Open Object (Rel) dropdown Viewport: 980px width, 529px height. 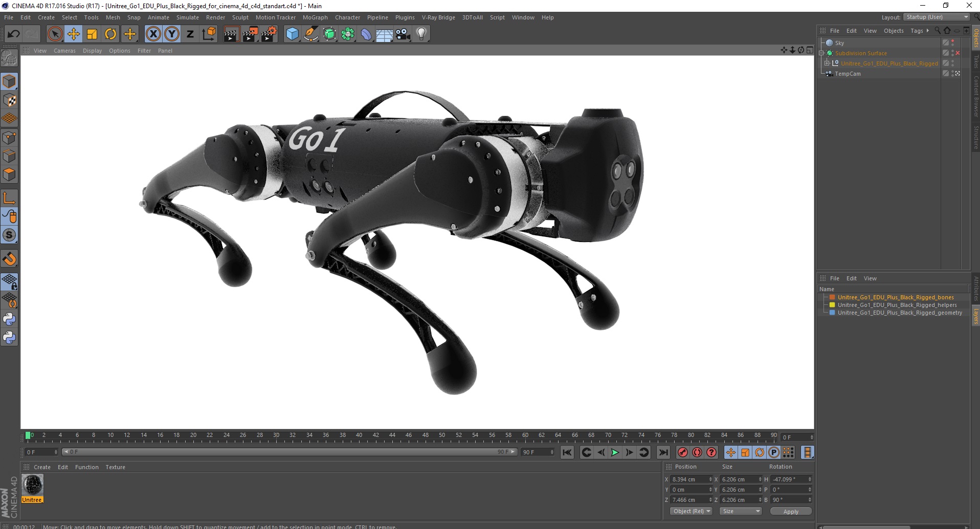click(691, 511)
